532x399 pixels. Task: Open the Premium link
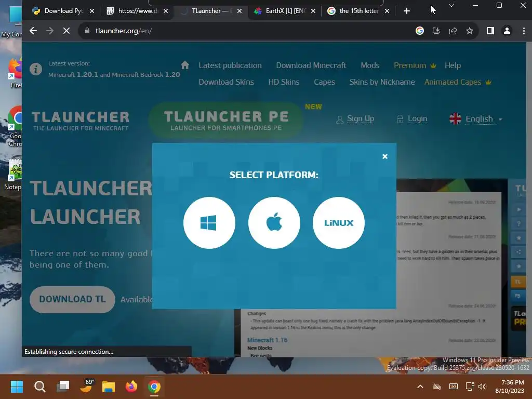click(415, 65)
